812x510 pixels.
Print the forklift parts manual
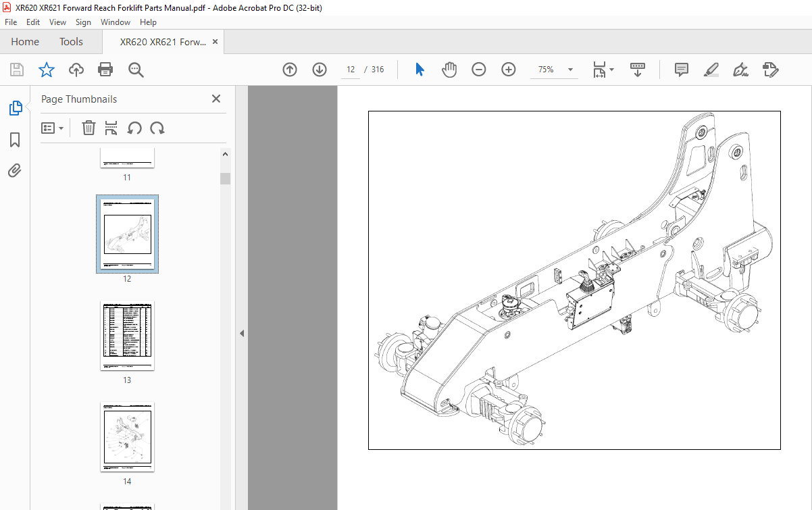[x=105, y=69]
